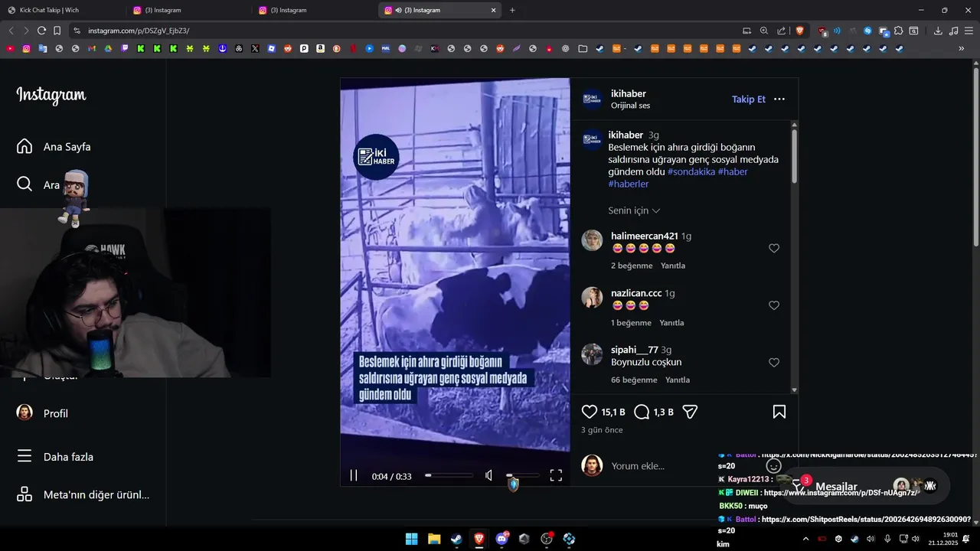Click the share page icon
Screen dimensions: 980x551
(x=782, y=31)
